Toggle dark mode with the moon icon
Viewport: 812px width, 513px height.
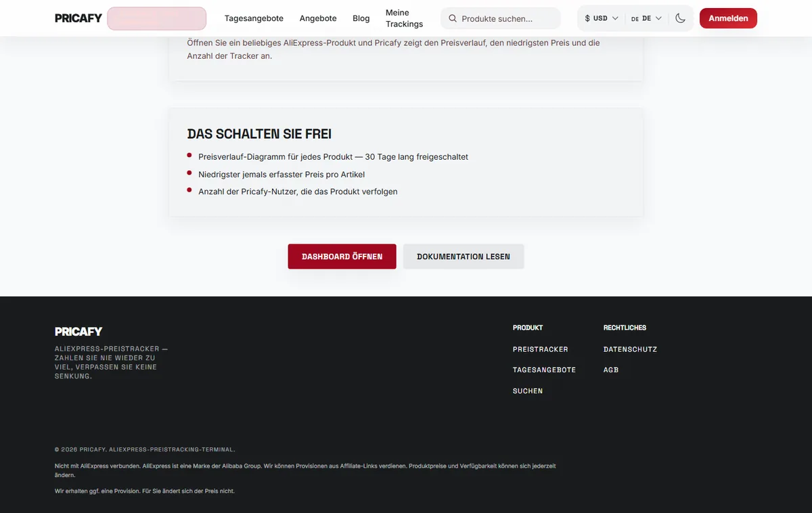click(680, 18)
